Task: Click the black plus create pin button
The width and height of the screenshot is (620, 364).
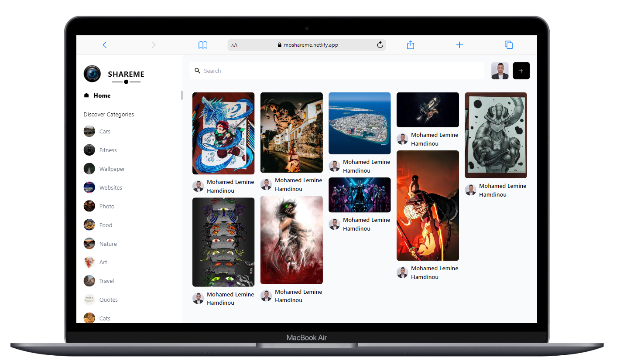Action: click(521, 71)
